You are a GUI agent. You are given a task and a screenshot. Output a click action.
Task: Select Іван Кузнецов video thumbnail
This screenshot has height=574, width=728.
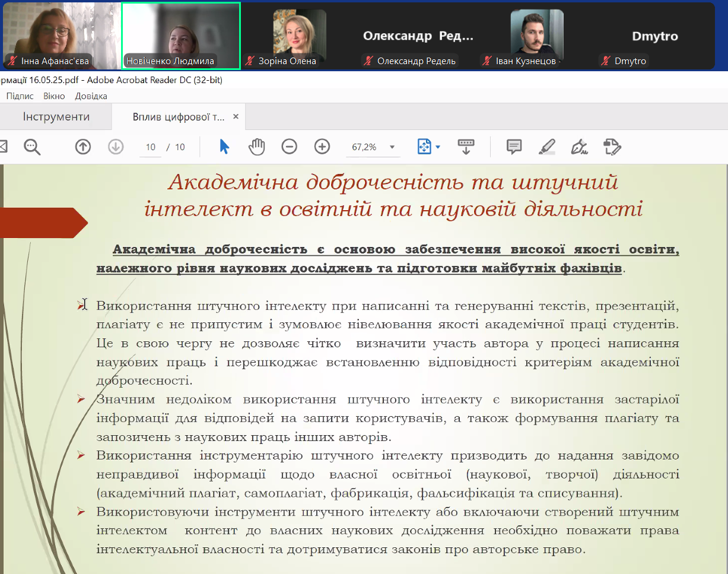coord(536,36)
